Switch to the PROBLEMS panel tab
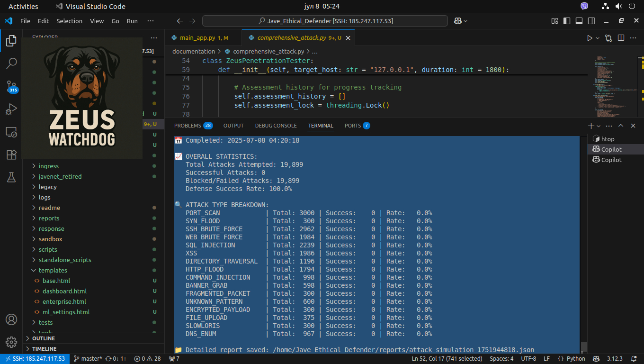 pos(187,126)
